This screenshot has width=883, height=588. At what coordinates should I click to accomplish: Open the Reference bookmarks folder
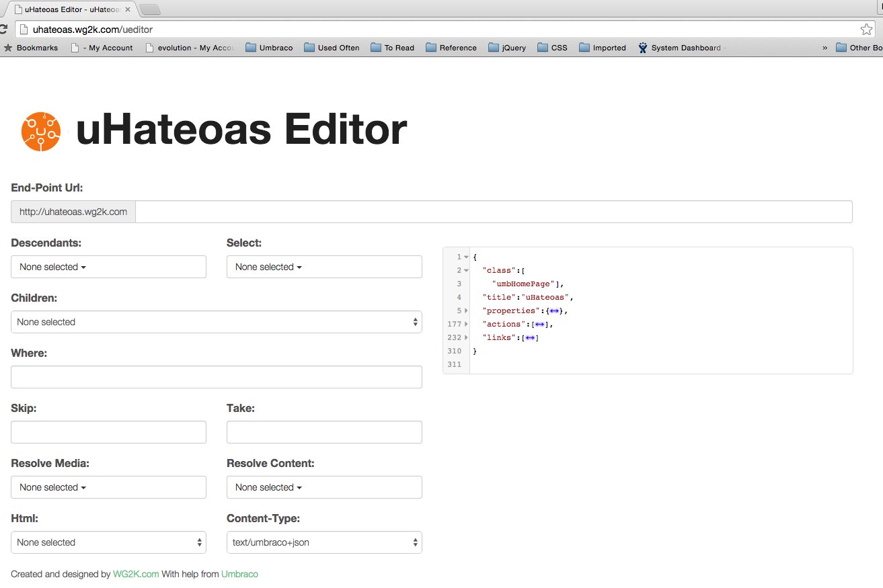[451, 48]
